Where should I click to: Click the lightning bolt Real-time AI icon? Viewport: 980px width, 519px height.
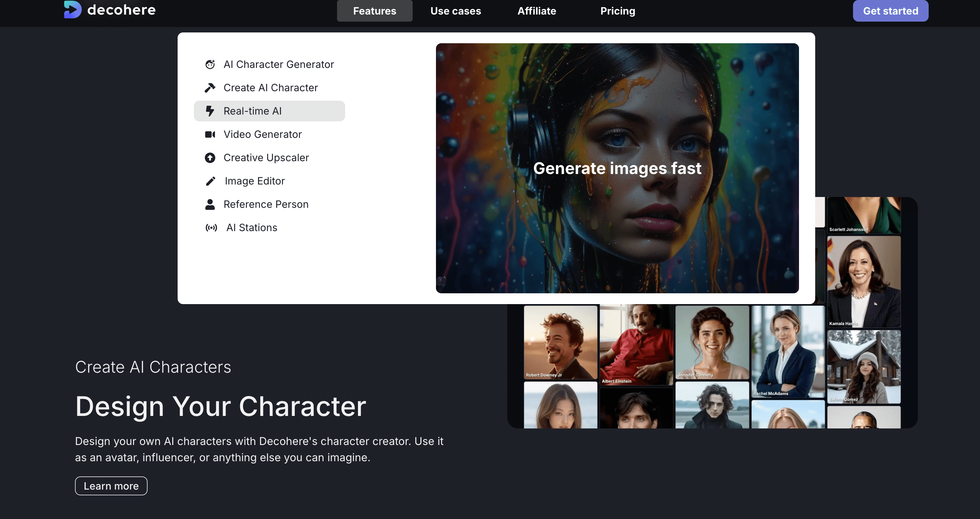[x=210, y=111]
